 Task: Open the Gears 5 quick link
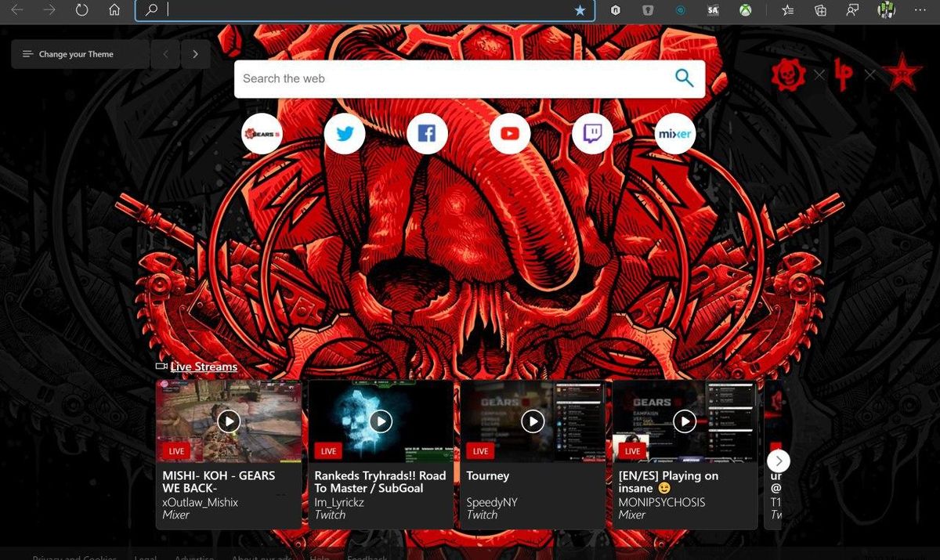(262, 134)
